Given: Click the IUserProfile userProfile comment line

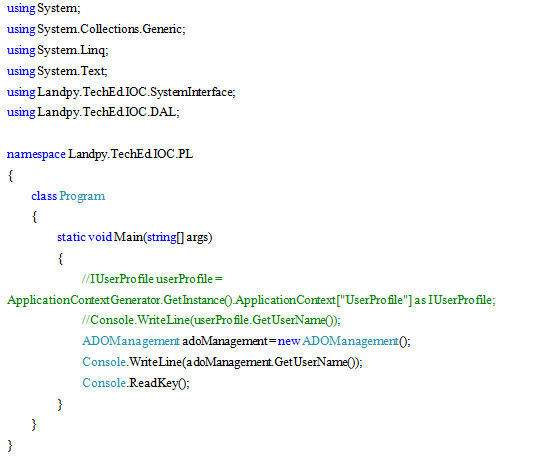Looking at the screenshot, I should click(x=152, y=279).
